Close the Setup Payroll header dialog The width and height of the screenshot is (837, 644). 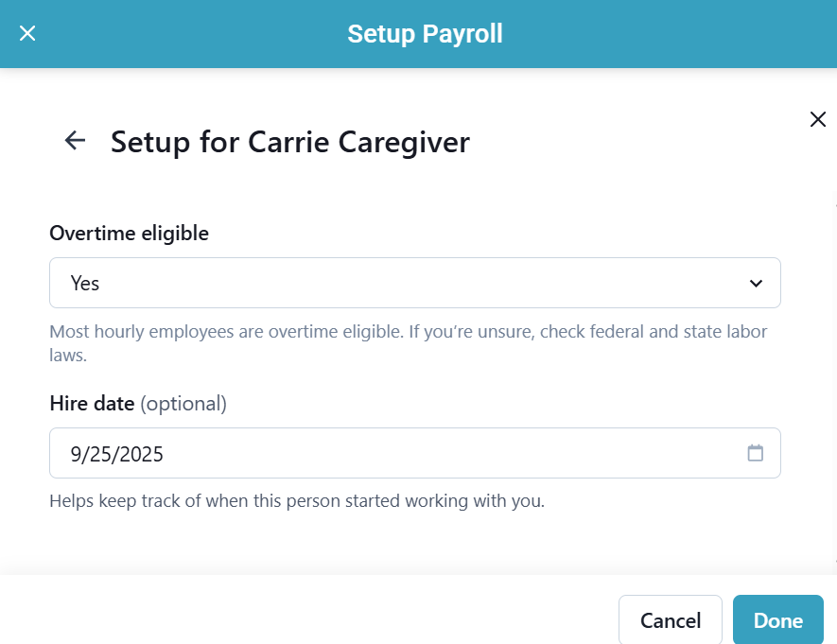click(27, 34)
